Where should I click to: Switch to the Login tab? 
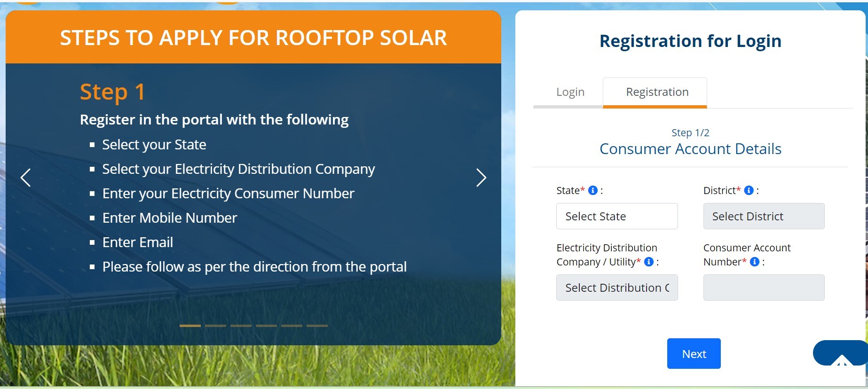(x=570, y=92)
